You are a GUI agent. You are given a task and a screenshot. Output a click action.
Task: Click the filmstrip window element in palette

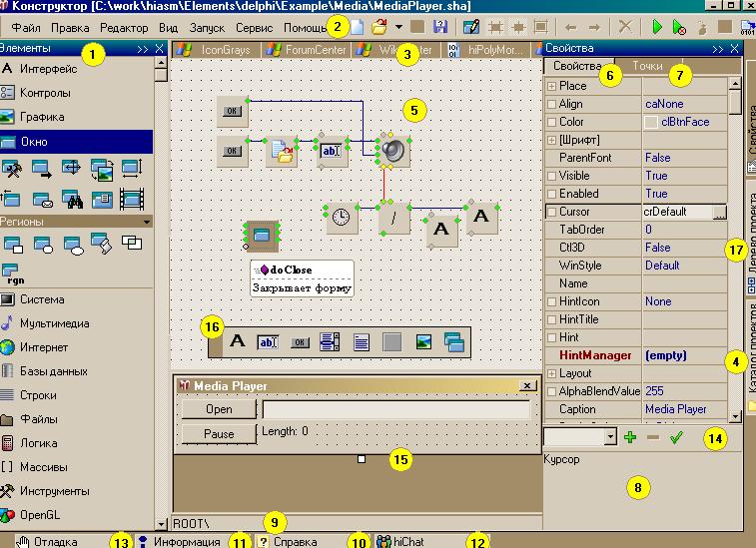point(132,197)
